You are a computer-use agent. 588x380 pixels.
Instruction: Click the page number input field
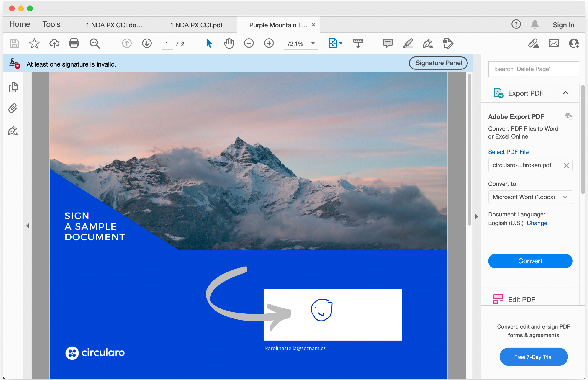coord(168,43)
